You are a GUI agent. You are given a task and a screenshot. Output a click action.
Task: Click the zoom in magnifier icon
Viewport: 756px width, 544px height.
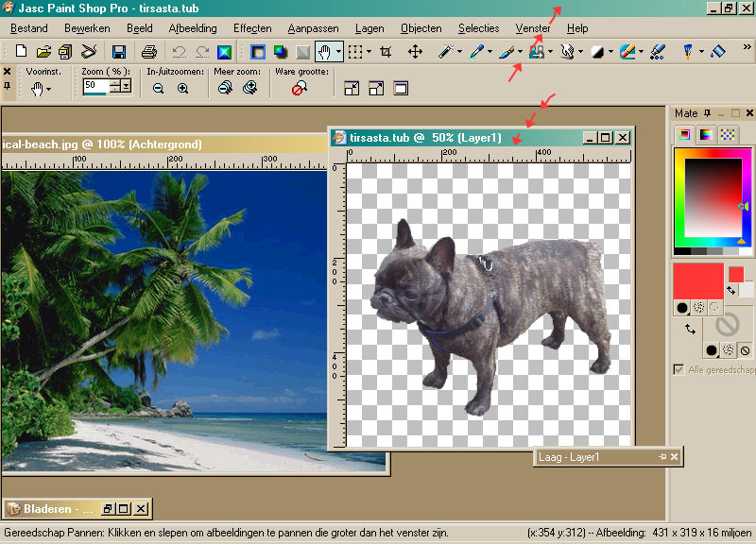(183, 88)
